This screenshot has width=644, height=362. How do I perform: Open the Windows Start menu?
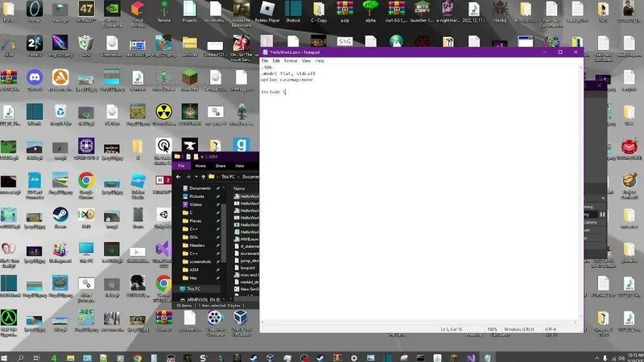coord(4,358)
